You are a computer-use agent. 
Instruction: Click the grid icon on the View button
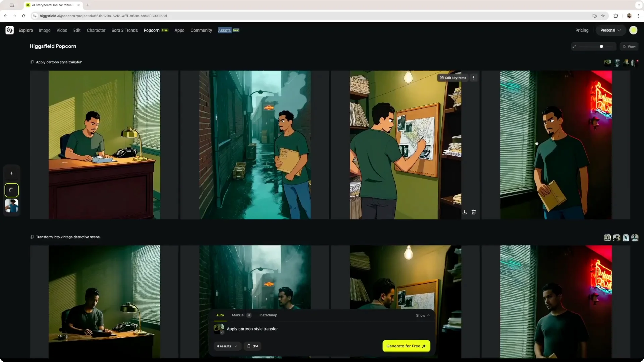[625, 46]
